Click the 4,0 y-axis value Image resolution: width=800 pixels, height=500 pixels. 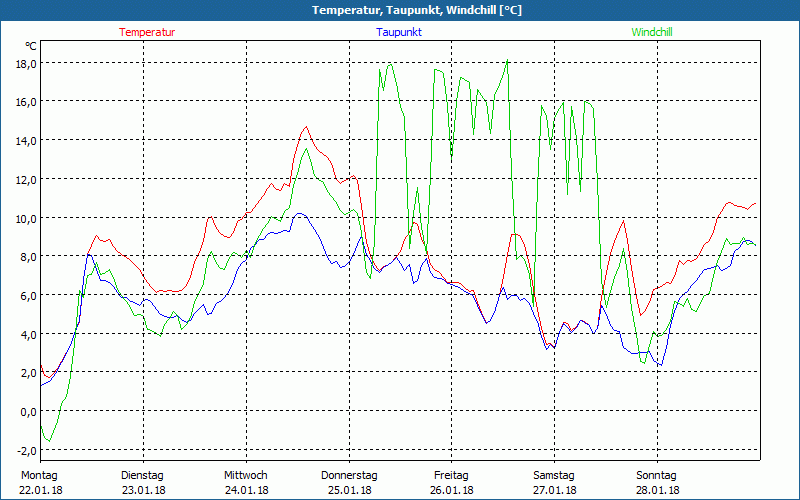[x=28, y=334]
